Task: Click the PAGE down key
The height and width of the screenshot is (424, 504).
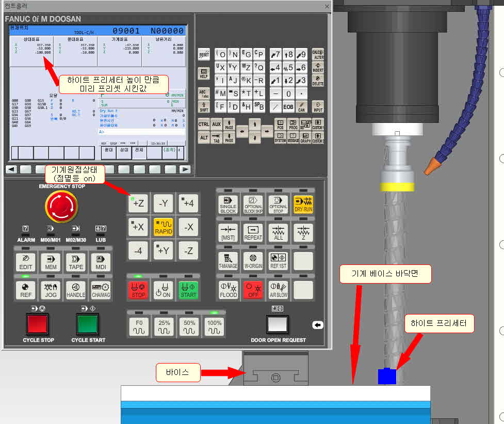Action: pyautogui.click(x=229, y=138)
